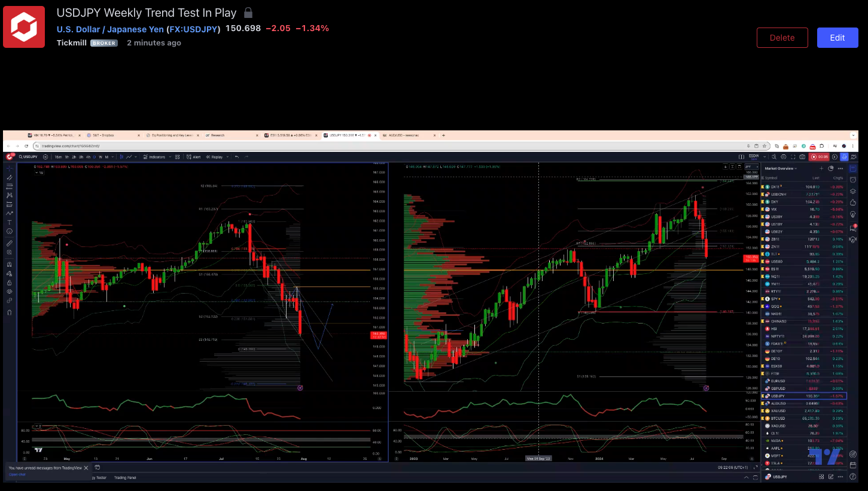The width and height of the screenshot is (868, 491).
Task: Select the VIX row in the watchlist
Action: tap(803, 209)
